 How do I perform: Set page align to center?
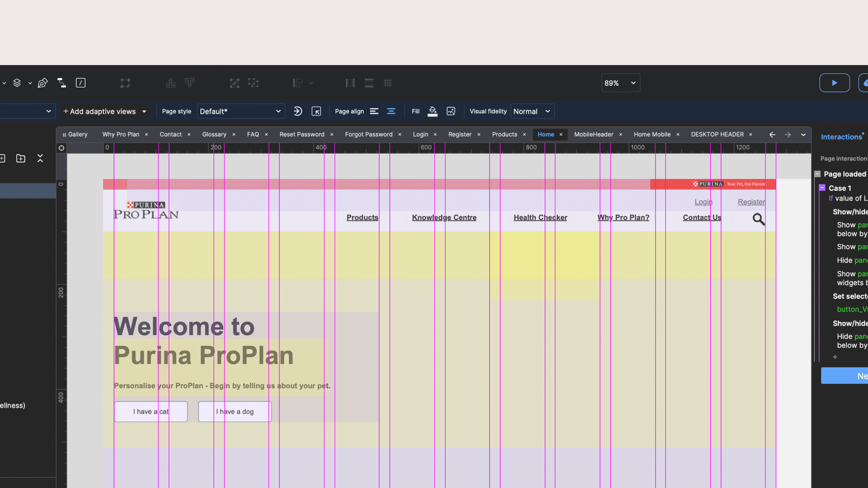click(391, 111)
